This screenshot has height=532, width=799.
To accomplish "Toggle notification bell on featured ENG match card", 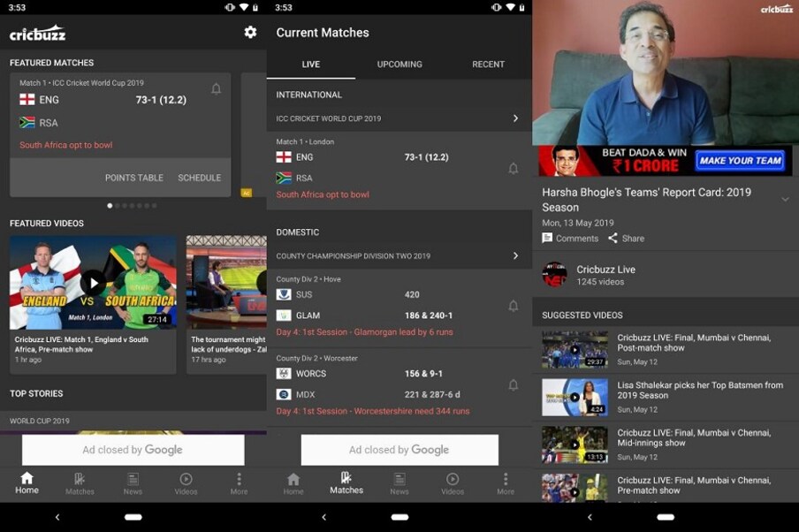I will pos(216,88).
